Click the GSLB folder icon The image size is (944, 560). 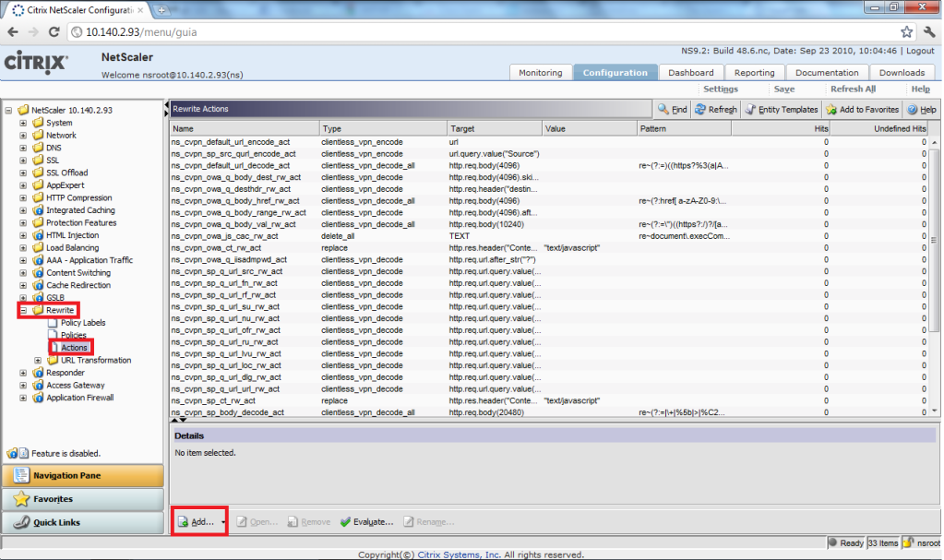tap(38, 297)
